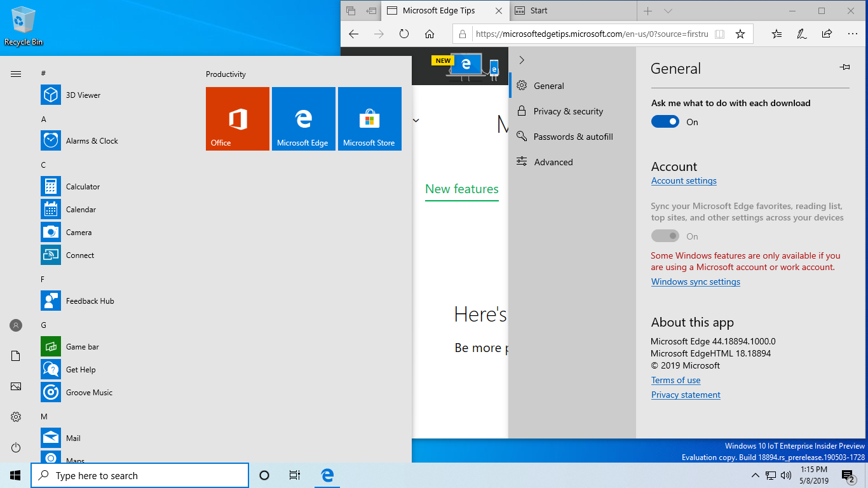Viewport: 868px width, 488px height.
Task: Open Windows sync settings link
Action: pos(696,281)
